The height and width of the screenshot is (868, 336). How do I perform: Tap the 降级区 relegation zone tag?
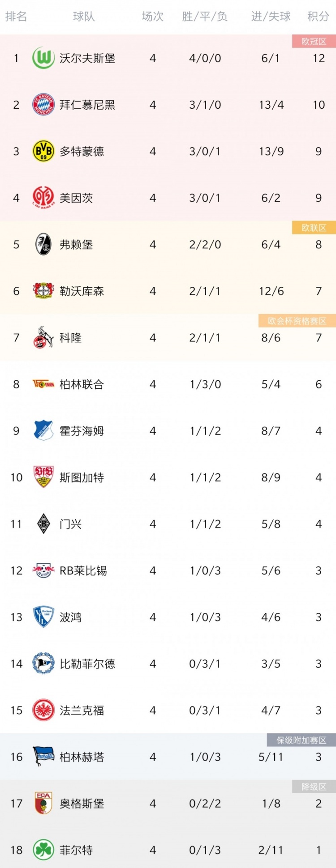[x=314, y=787]
